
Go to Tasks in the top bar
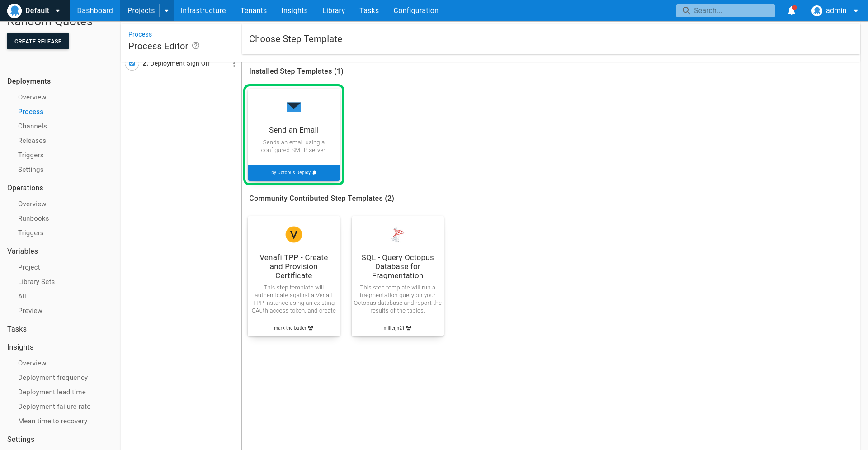pos(369,10)
